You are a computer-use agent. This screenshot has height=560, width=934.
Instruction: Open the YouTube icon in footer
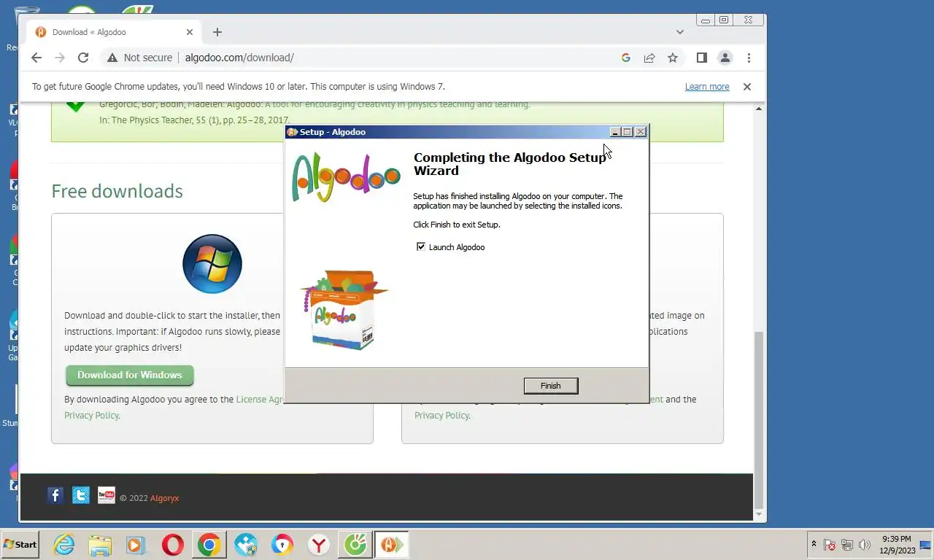click(x=107, y=496)
